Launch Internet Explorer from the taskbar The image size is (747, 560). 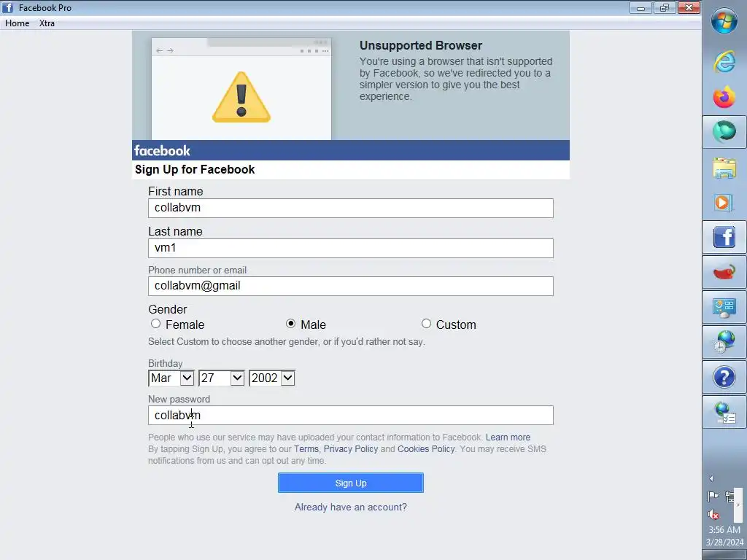click(x=724, y=61)
